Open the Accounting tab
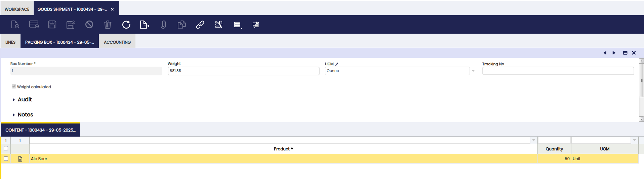Image resolution: width=644 pixels, height=179 pixels. 117,42
